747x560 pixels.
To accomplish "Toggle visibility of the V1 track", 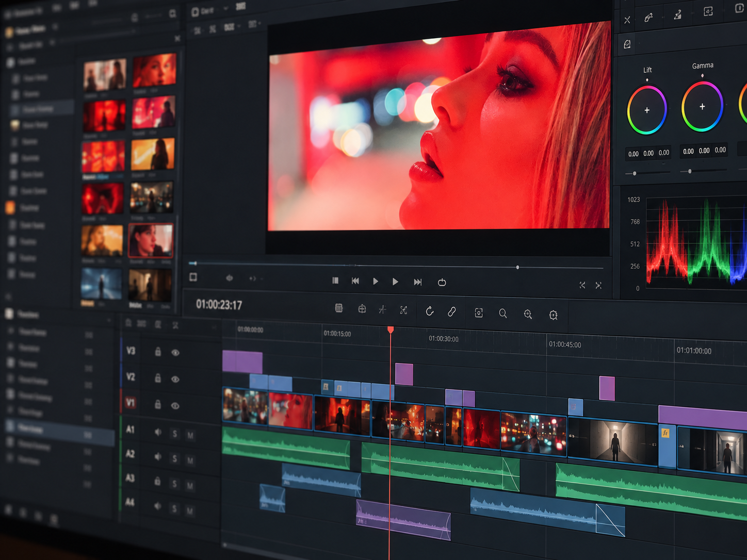I will pos(175,406).
